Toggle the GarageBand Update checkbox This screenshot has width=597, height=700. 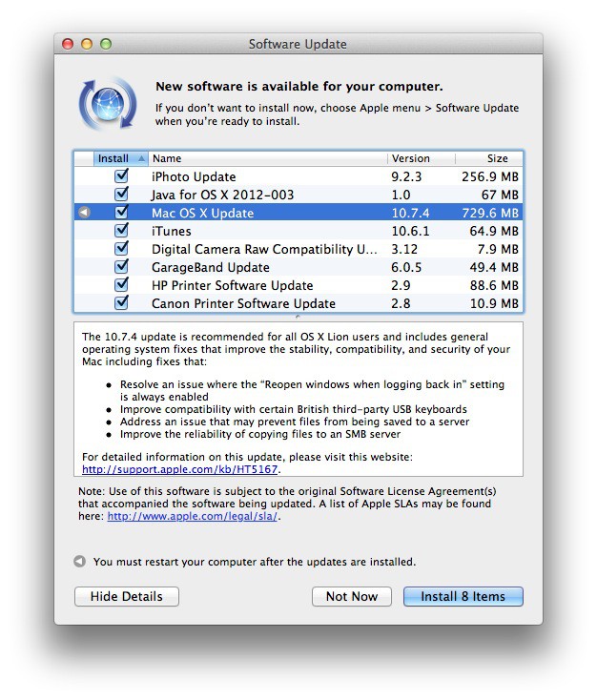(121, 267)
